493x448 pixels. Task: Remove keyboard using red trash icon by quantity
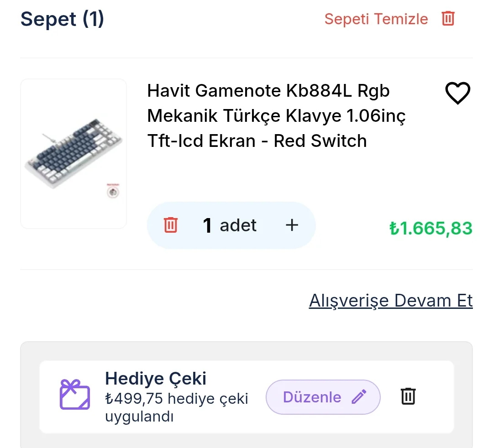pyautogui.click(x=171, y=225)
